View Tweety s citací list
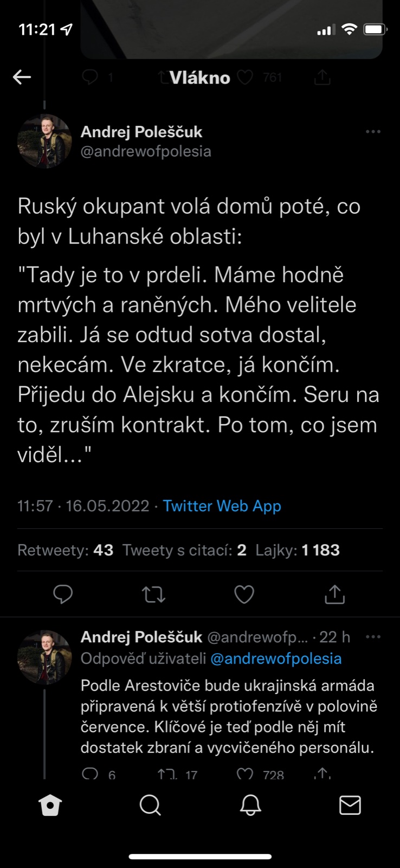This screenshot has height=868, width=400. point(184,550)
